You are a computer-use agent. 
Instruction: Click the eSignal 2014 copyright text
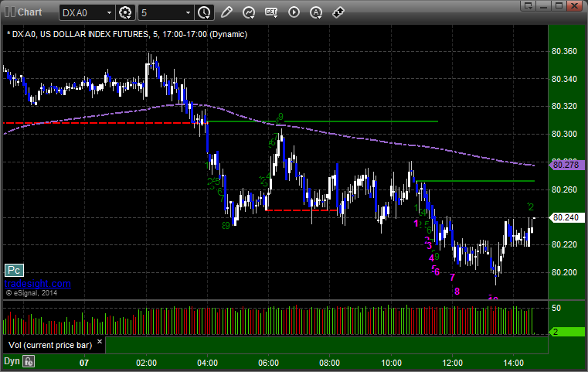click(x=32, y=293)
